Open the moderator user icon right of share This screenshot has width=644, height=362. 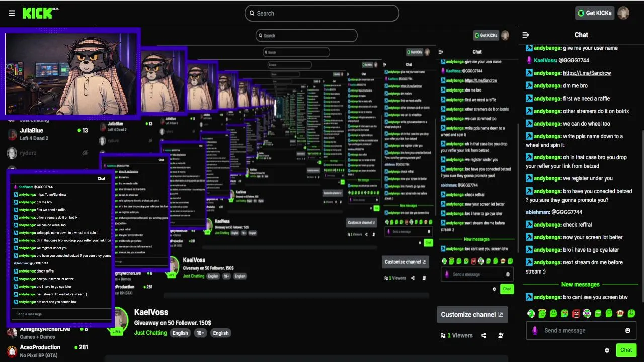(501, 335)
